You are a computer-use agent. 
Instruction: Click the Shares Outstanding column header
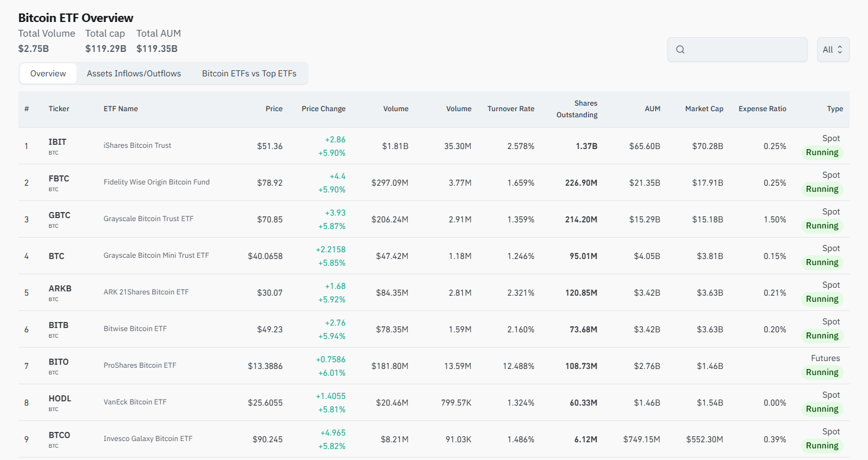click(x=576, y=109)
